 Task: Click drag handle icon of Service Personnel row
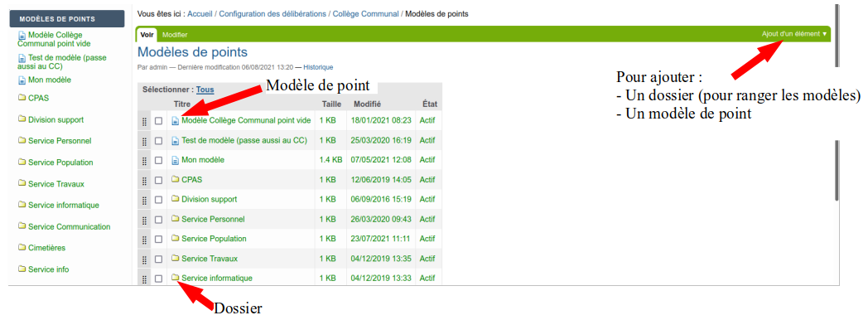(x=144, y=220)
